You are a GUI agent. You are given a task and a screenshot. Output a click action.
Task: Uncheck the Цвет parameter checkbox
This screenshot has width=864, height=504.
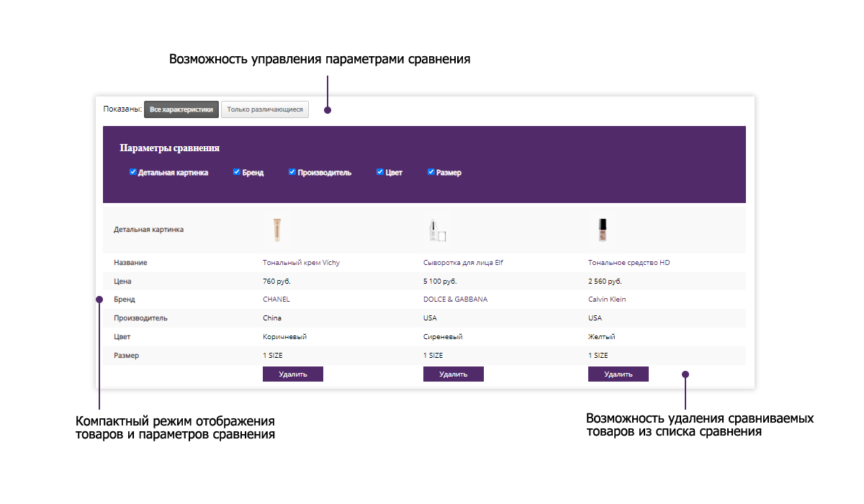pyautogui.click(x=380, y=172)
